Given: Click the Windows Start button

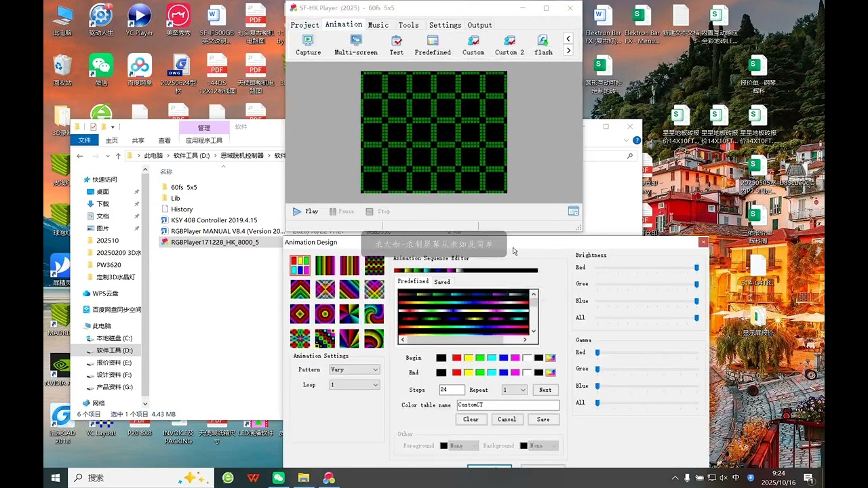Looking at the screenshot, I should click(x=56, y=478).
